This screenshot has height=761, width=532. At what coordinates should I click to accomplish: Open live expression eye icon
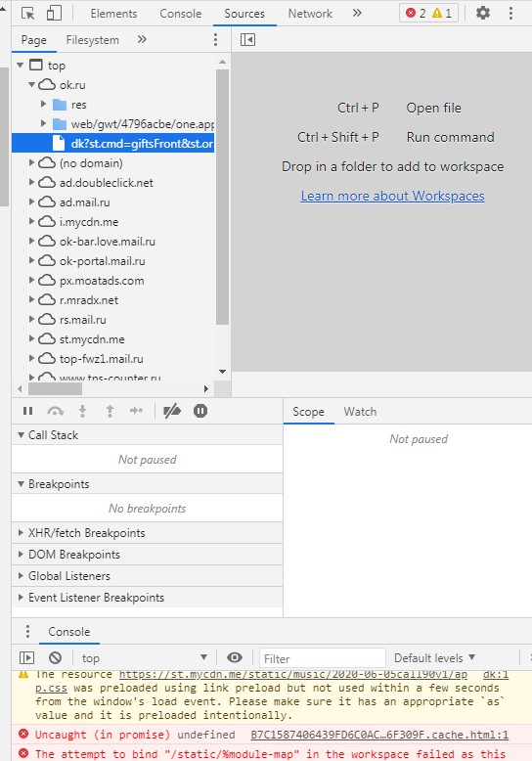click(x=235, y=657)
